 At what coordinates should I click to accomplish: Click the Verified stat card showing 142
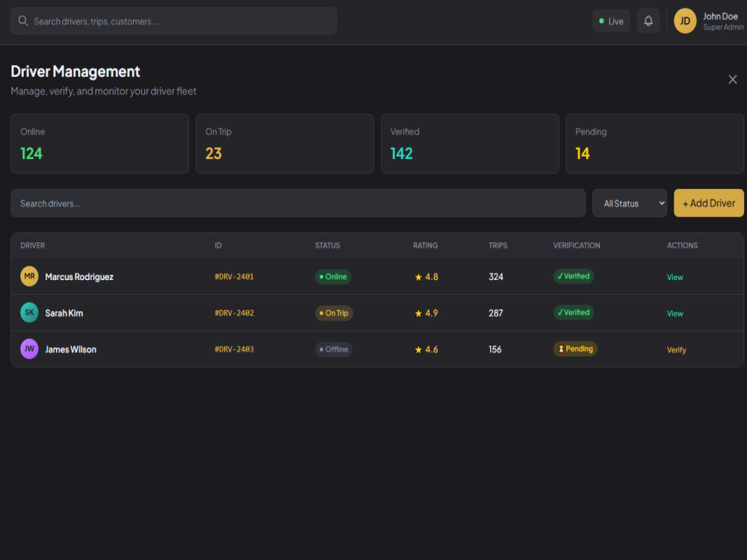pyautogui.click(x=470, y=144)
